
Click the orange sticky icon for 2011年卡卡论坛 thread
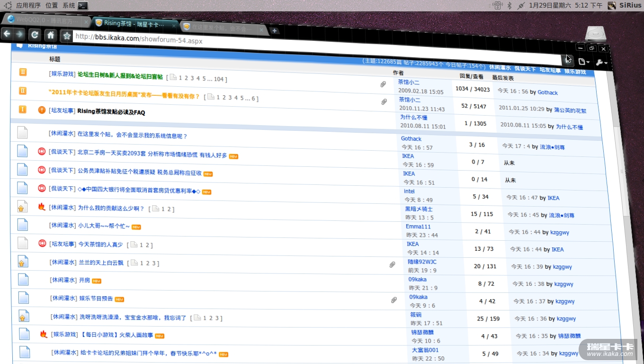22,91
